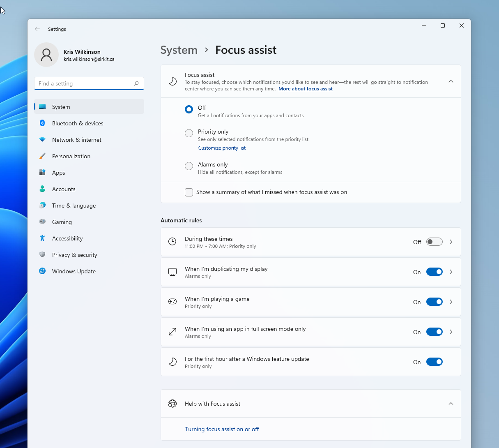Image resolution: width=499 pixels, height=448 pixels.
Task: Click the back arrow in Settings header
Action: coord(37,29)
